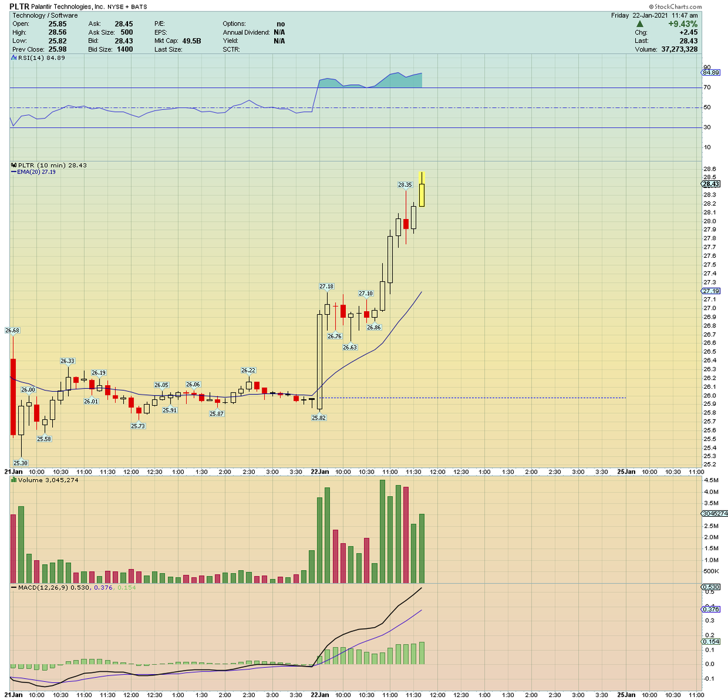This screenshot has height=700, width=728.
Task: Toggle the EMA(20) 27.19 legend entry
Action: [36, 172]
